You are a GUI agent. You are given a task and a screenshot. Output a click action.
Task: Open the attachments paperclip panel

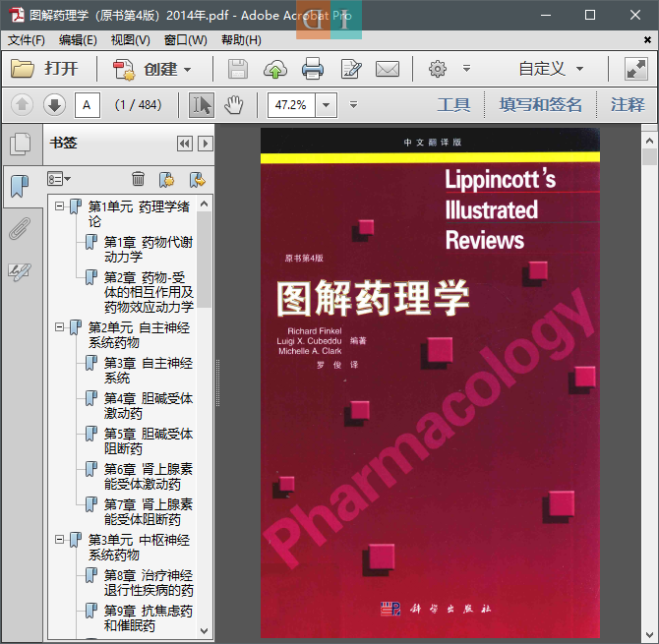20,228
